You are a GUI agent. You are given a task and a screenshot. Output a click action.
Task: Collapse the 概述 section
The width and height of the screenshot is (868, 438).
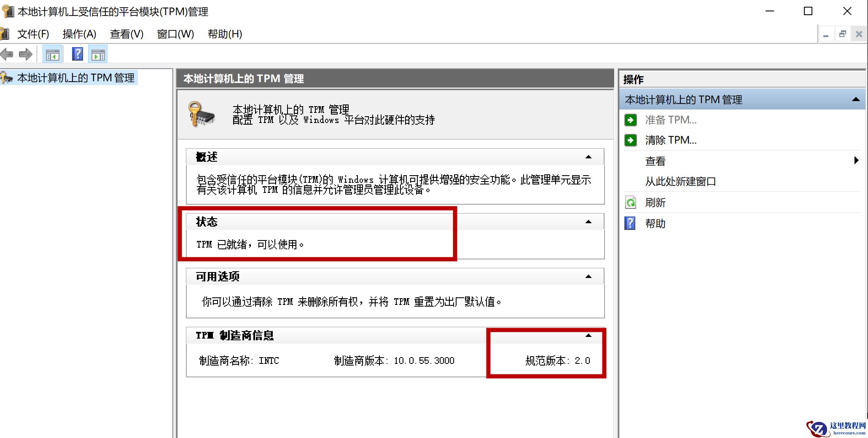(x=588, y=156)
